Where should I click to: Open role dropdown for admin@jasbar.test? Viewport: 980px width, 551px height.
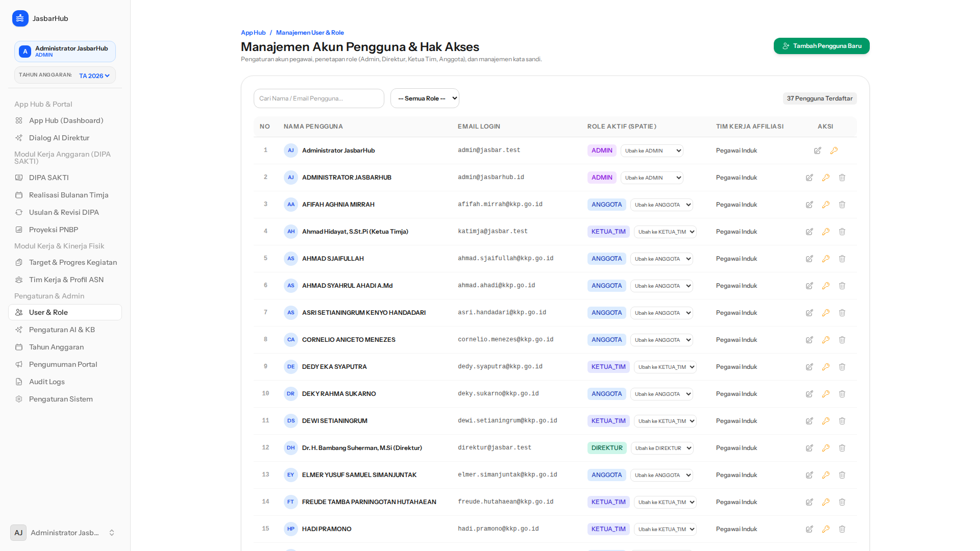click(x=652, y=151)
